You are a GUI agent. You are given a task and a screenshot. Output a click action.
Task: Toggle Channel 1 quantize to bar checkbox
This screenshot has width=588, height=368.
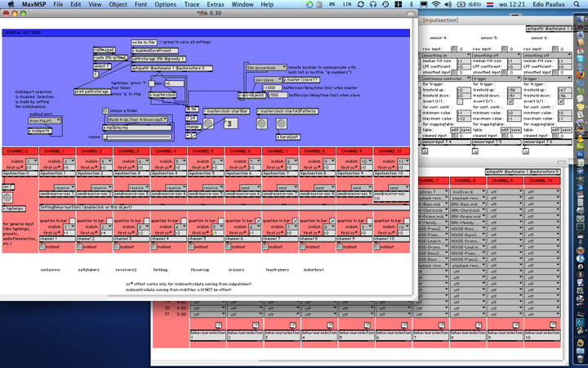coord(73,221)
